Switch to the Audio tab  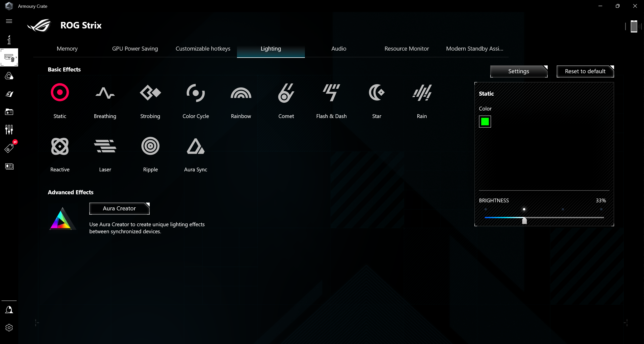point(339,49)
